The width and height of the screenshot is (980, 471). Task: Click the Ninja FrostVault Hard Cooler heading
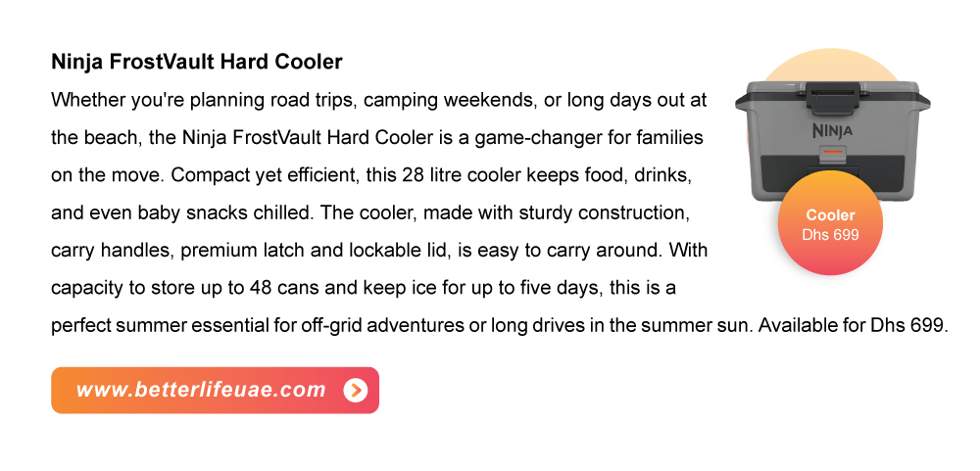coord(197,62)
